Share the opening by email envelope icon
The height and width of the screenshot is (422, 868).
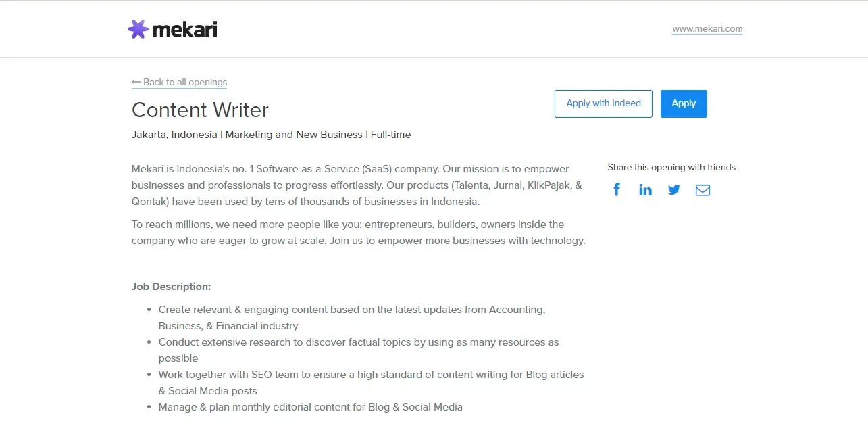click(703, 190)
